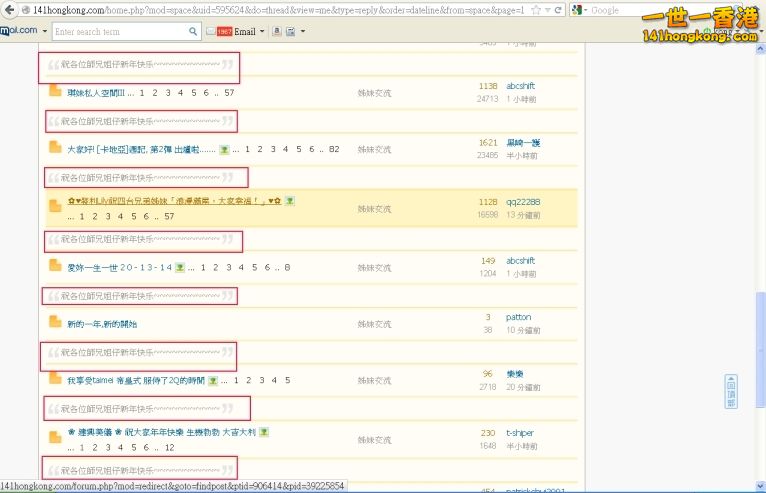Open thread 新的一年,新的開始
This screenshot has width=766, height=493.
(x=103, y=324)
